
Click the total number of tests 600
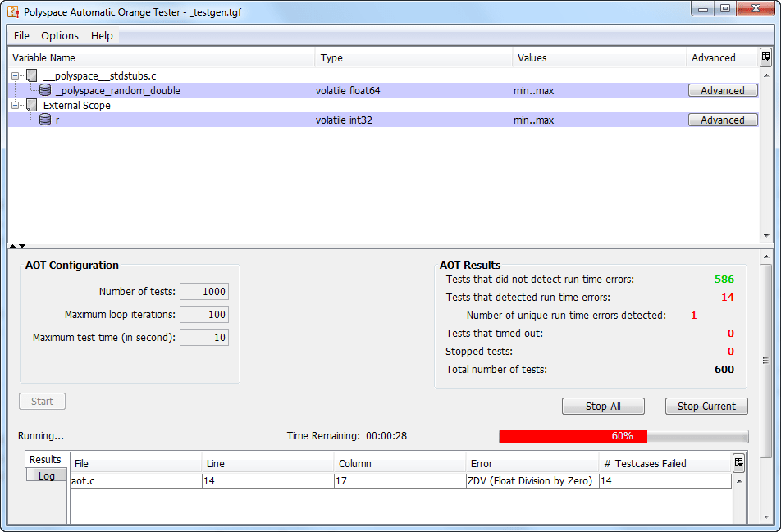pos(724,369)
